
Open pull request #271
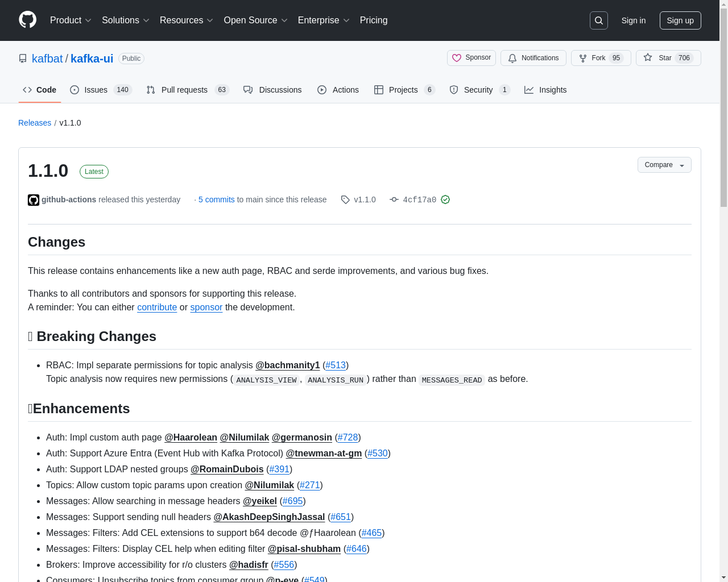tap(310, 485)
